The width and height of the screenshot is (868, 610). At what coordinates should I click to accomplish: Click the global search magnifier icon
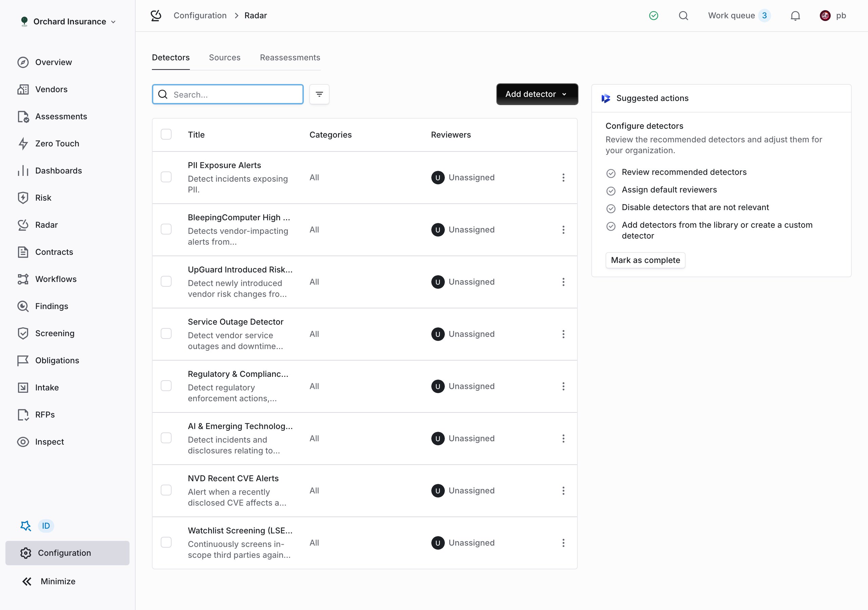[683, 16]
